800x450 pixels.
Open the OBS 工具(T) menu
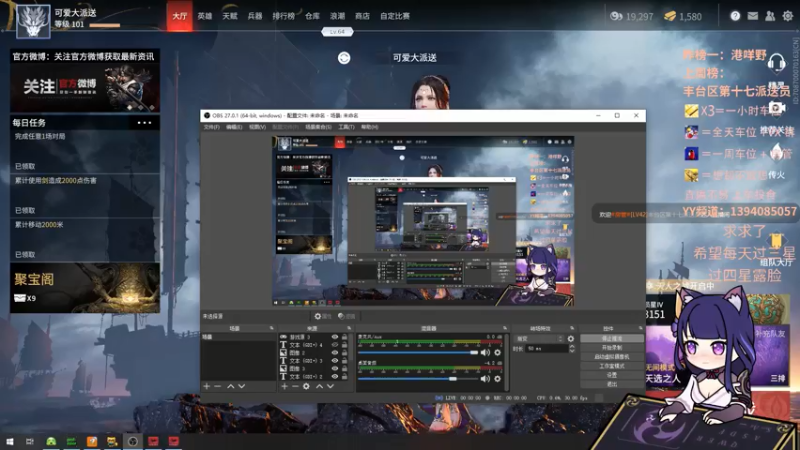point(346,127)
